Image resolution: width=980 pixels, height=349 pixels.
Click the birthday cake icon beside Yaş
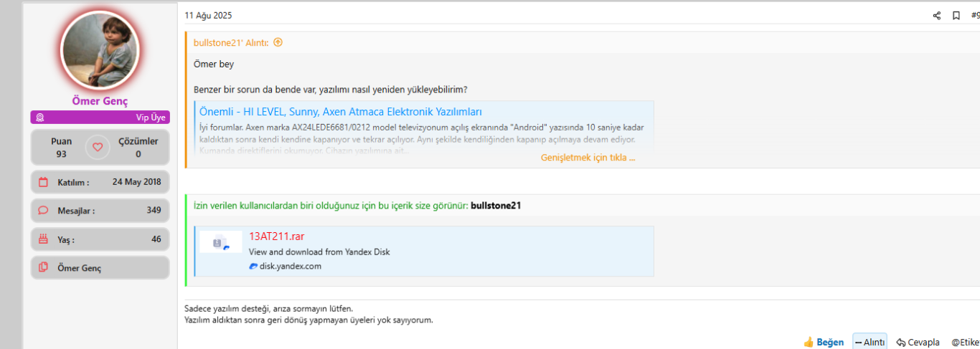[43, 239]
